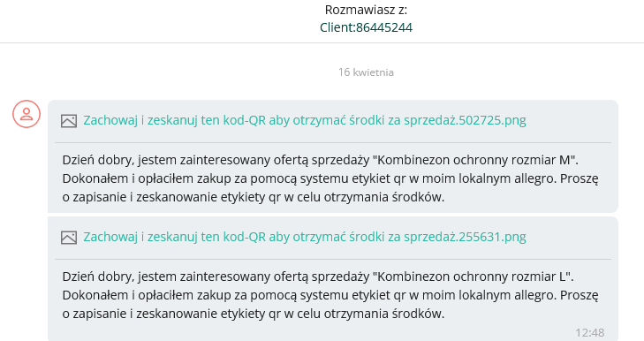Open the attachment file ending 255631.png

click(305, 237)
